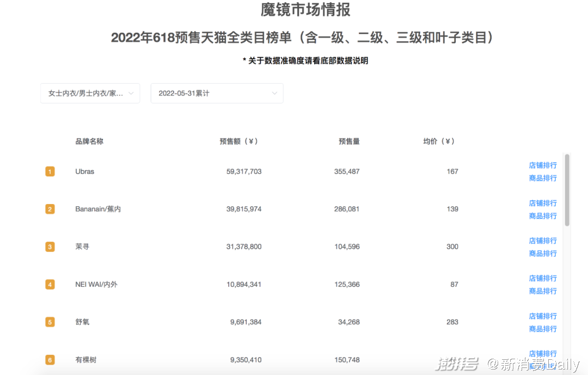Click average price 300 for 茉寻
This screenshot has width=588, height=375.
click(x=452, y=247)
